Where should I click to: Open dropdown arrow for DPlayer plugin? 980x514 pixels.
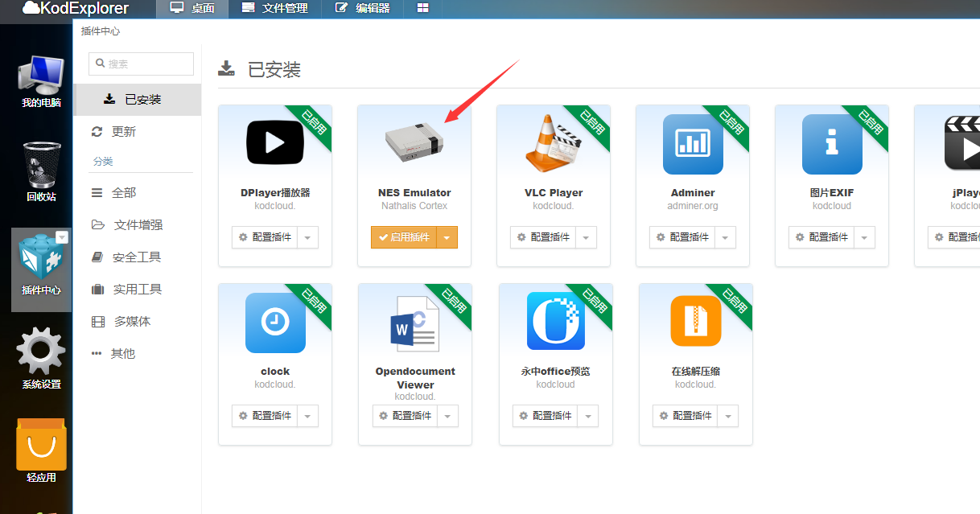[308, 237]
